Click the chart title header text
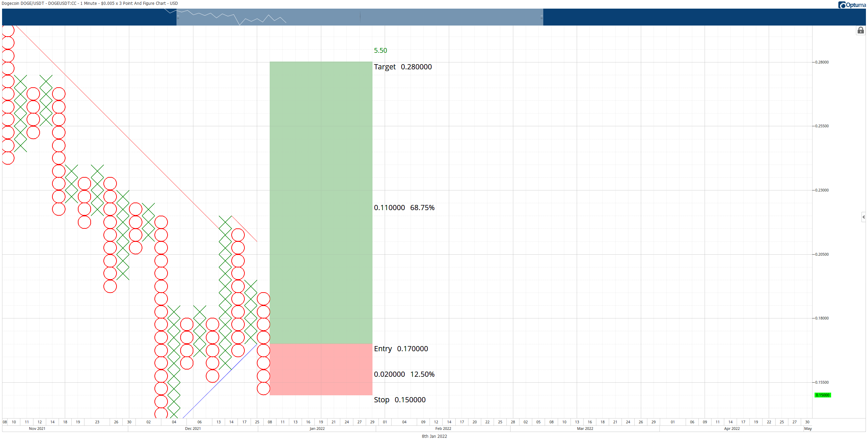This screenshot has height=443, width=868. pyautogui.click(x=90, y=3)
